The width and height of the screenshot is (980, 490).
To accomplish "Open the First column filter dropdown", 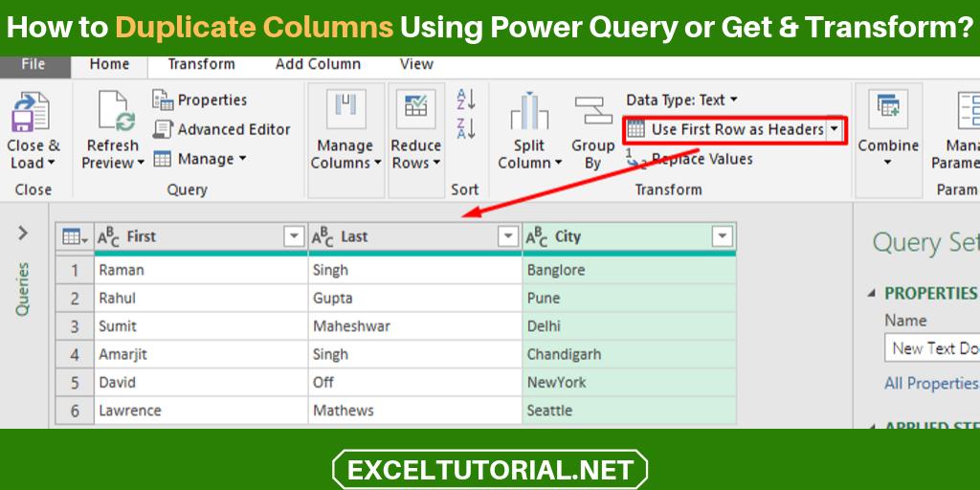I will (x=294, y=237).
